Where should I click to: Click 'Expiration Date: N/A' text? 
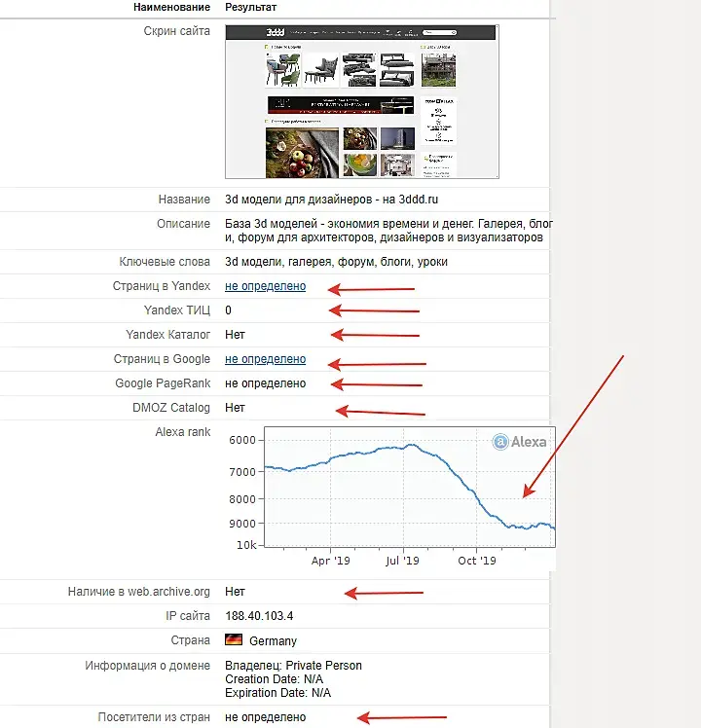pyautogui.click(x=277, y=693)
